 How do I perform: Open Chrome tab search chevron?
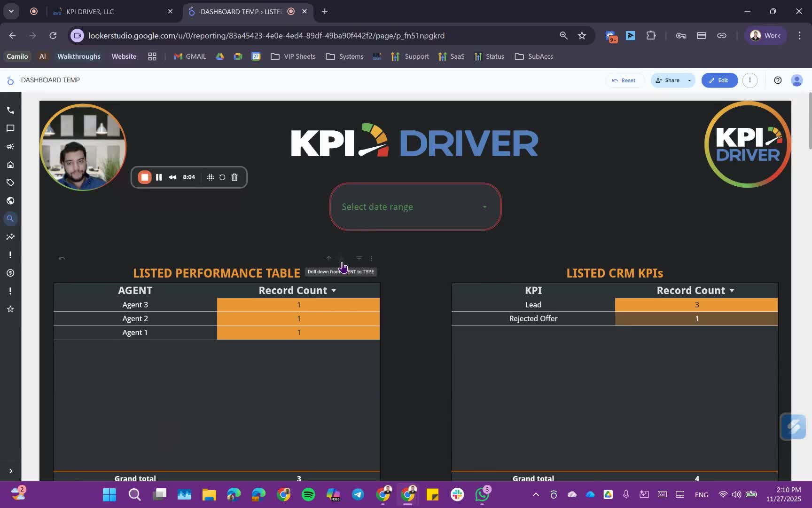coord(11,11)
